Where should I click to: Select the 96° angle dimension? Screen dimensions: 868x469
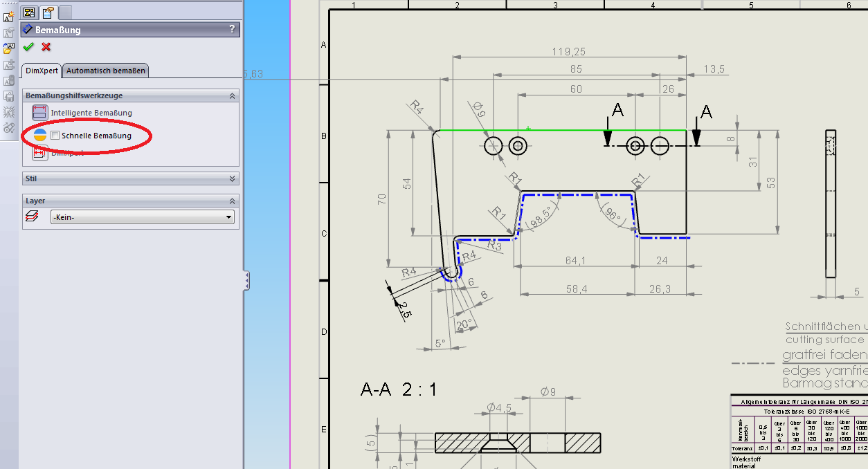[612, 214]
